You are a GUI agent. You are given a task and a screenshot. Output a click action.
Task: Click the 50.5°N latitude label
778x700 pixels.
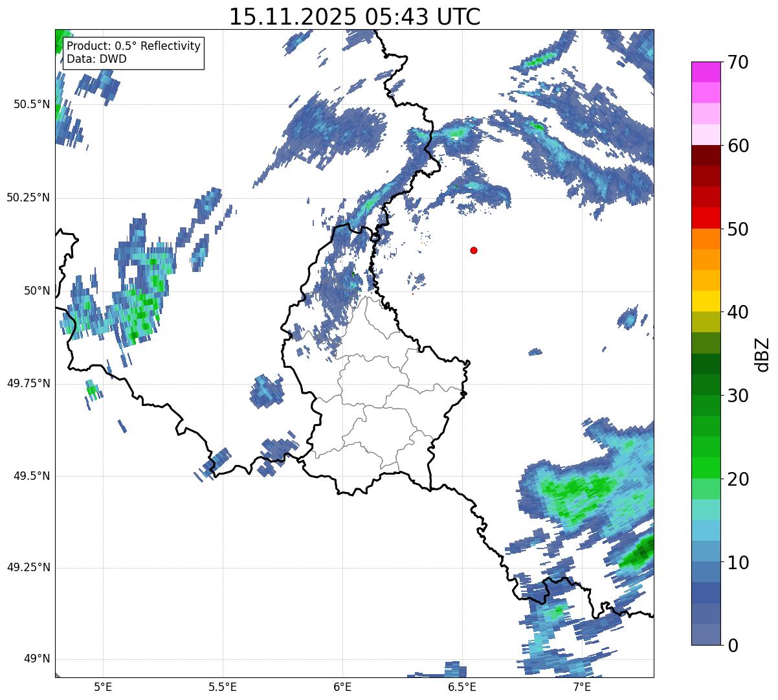tap(31, 104)
